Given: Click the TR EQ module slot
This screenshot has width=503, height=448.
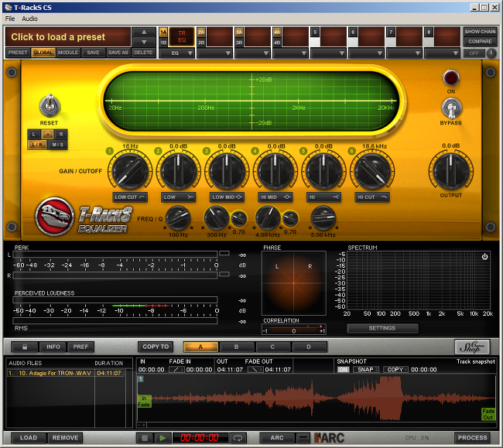Looking at the screenshot, I should click(182, 36).
